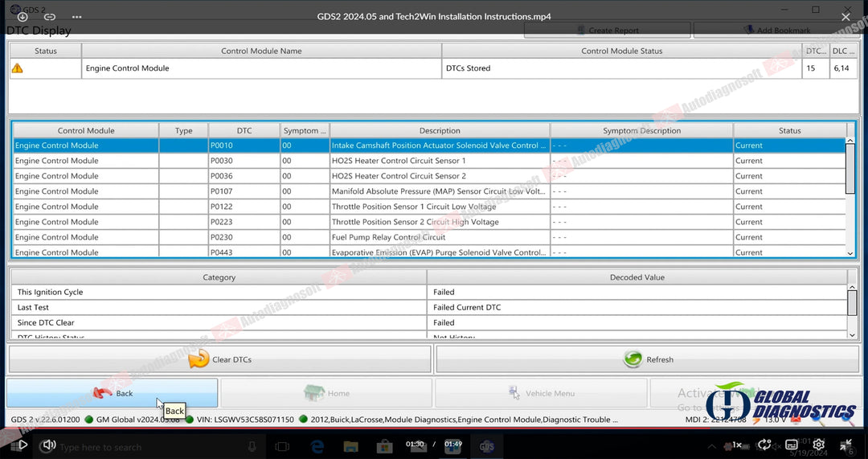Click the GDS taskbar app icon

[x=486, y=446]
